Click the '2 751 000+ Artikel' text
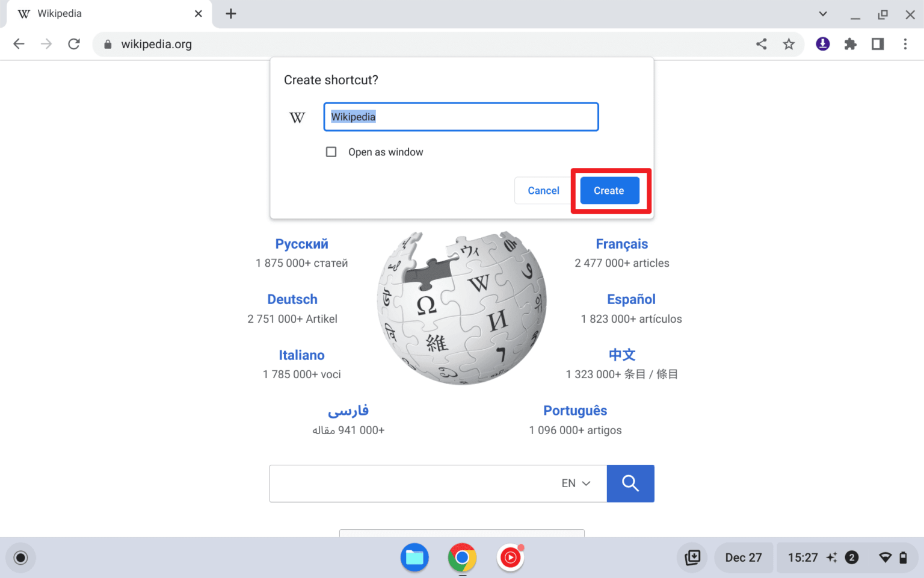The width and height of the screenshot is (924, 578). [292, 319]
